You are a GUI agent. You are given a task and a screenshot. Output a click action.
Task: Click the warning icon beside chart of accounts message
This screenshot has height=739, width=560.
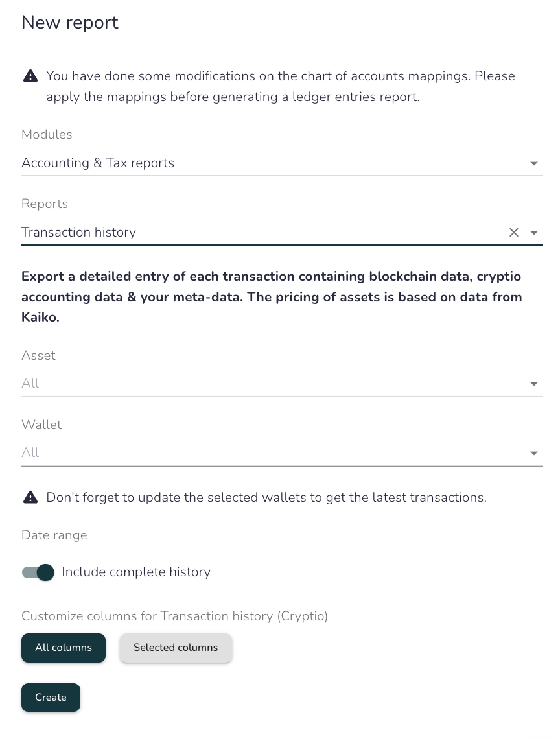point(30,76)
